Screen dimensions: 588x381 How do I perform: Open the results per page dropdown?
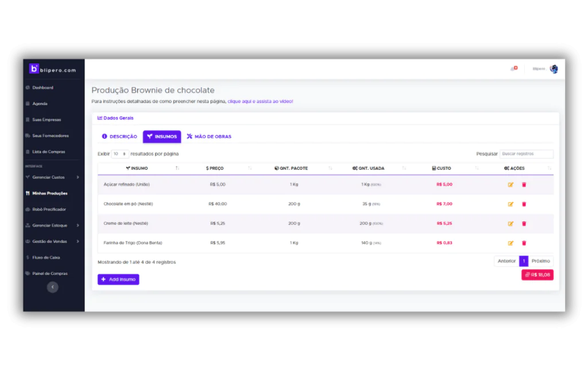click(120, 154)
